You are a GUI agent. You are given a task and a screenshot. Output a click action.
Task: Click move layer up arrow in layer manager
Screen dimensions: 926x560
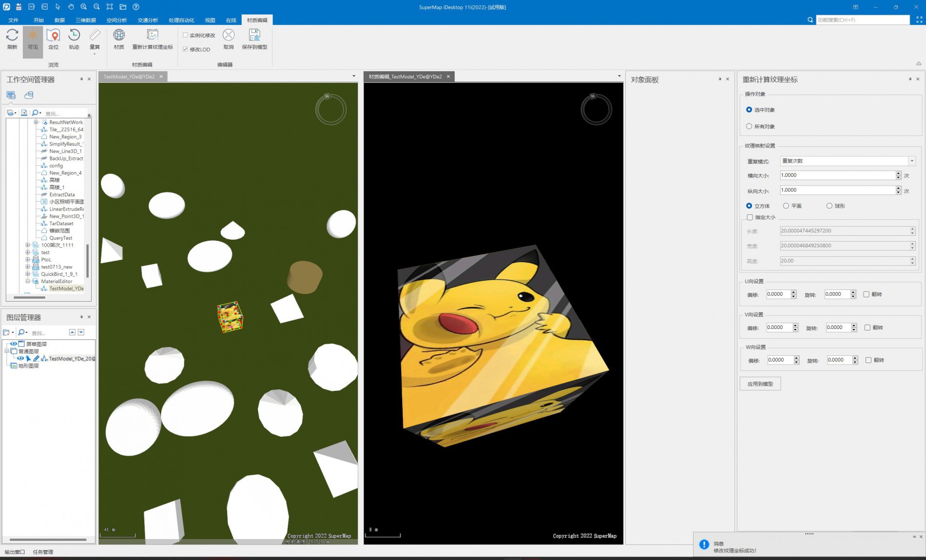point(72,332)
